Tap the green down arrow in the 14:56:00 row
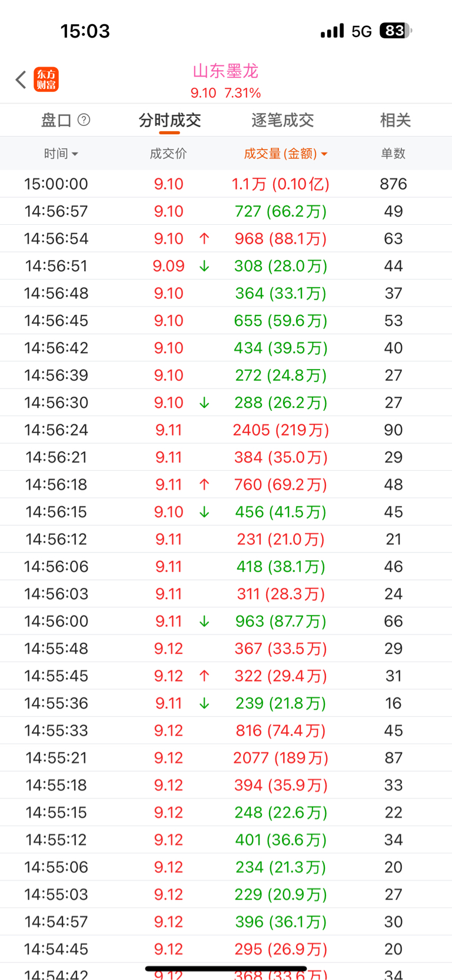Screen dimensions: 452x980 pyautogui.click(x=204, y=621)
